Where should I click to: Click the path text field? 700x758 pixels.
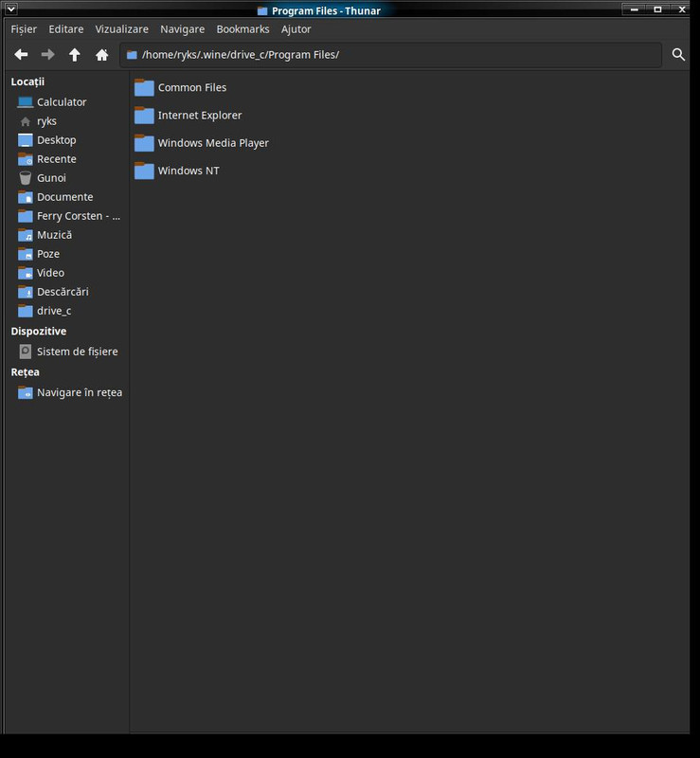pos(390,55)
